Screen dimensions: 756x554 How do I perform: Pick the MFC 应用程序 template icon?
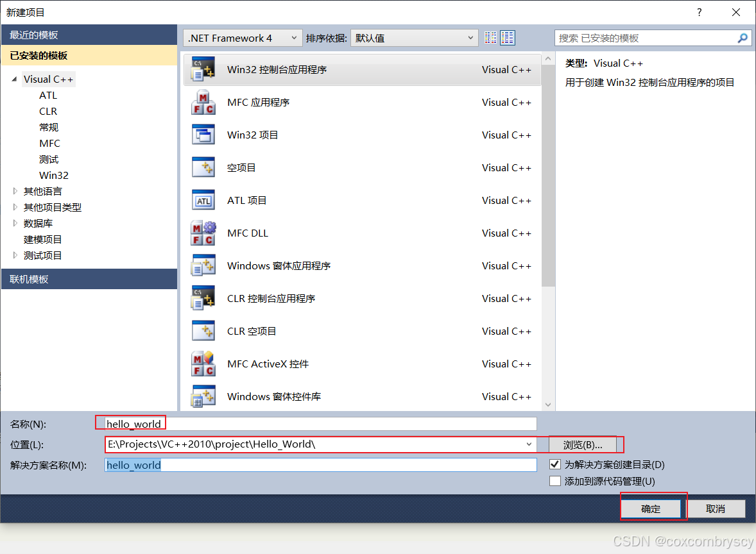coord(203,102)
